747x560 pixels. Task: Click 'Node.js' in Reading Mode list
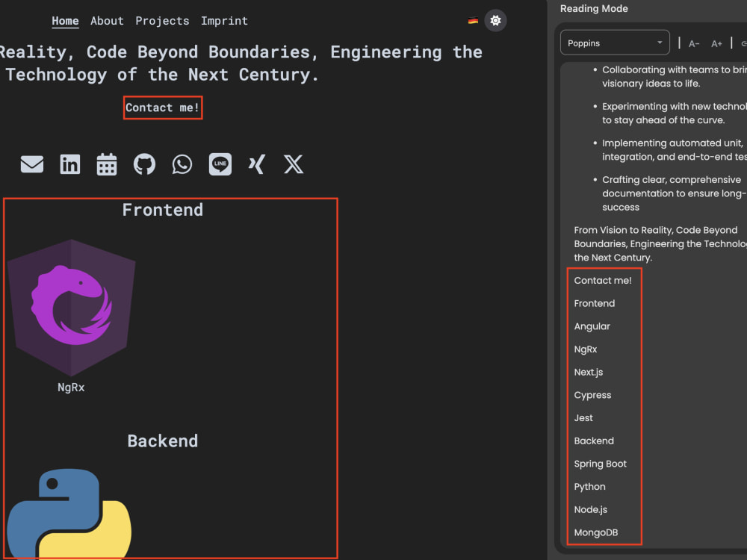[x=591, y=509]
